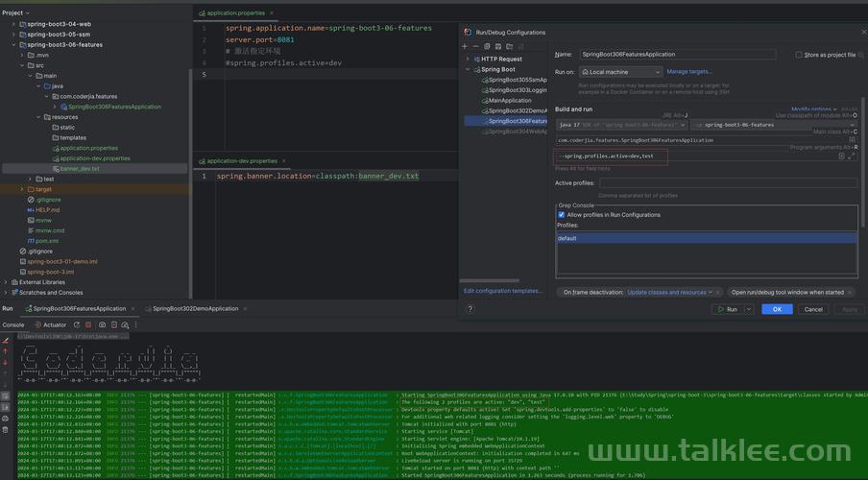
Task: Click the help question mark button
Action: click(470, 309)
